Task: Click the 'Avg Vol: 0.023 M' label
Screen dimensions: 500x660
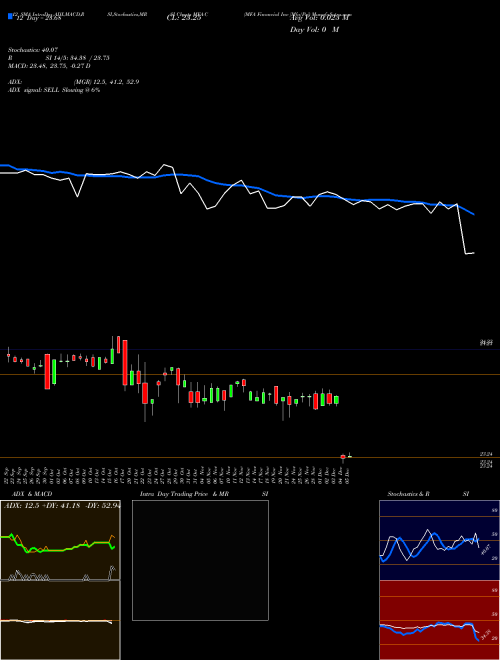Action: [320, 18]
